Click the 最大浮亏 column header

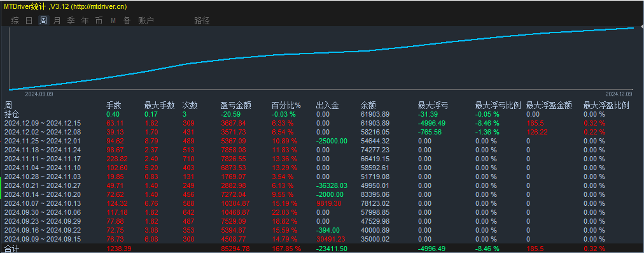point(433,105)
